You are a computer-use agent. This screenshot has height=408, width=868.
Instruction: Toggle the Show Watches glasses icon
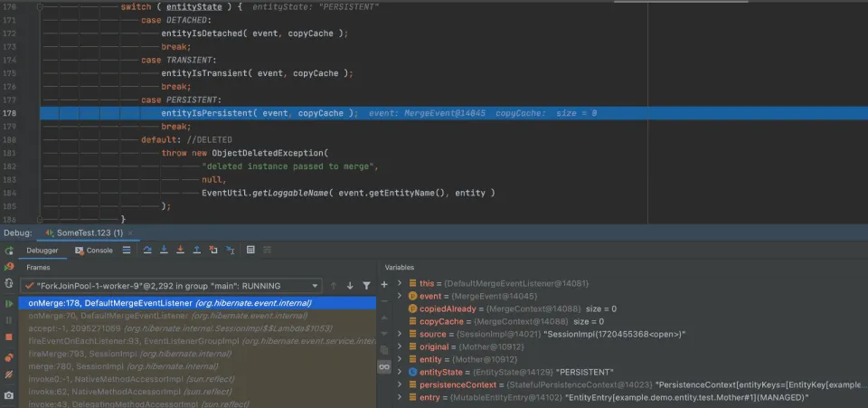(x=384, y=367)
